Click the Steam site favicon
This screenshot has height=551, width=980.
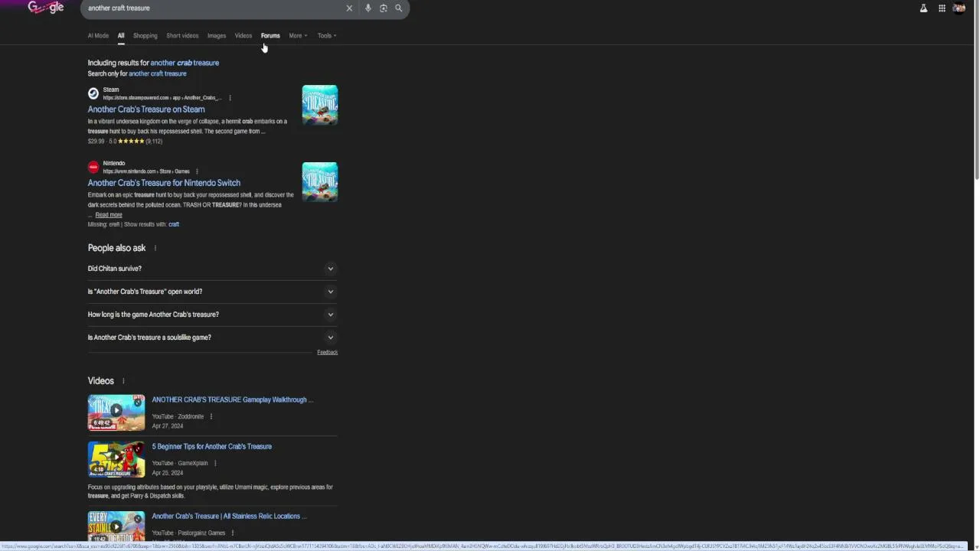(93, 93)
